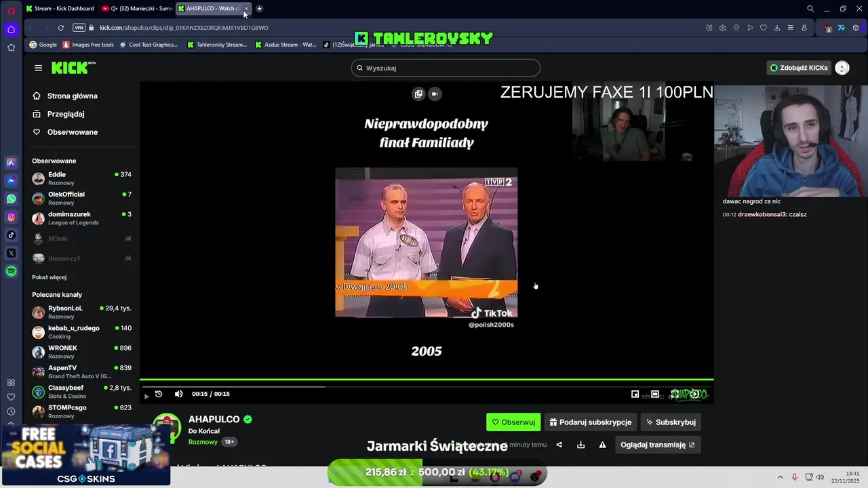This screenshot has height=488, width=868.
Task: Expand Pokaż więcej followed channels
Action: tap(49, 277)
